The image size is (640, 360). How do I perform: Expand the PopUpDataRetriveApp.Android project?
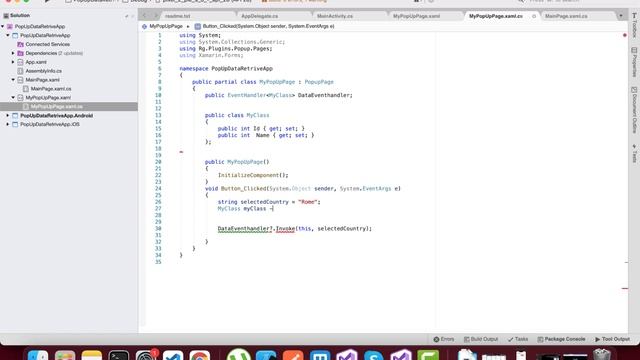[x=8, y=116]
